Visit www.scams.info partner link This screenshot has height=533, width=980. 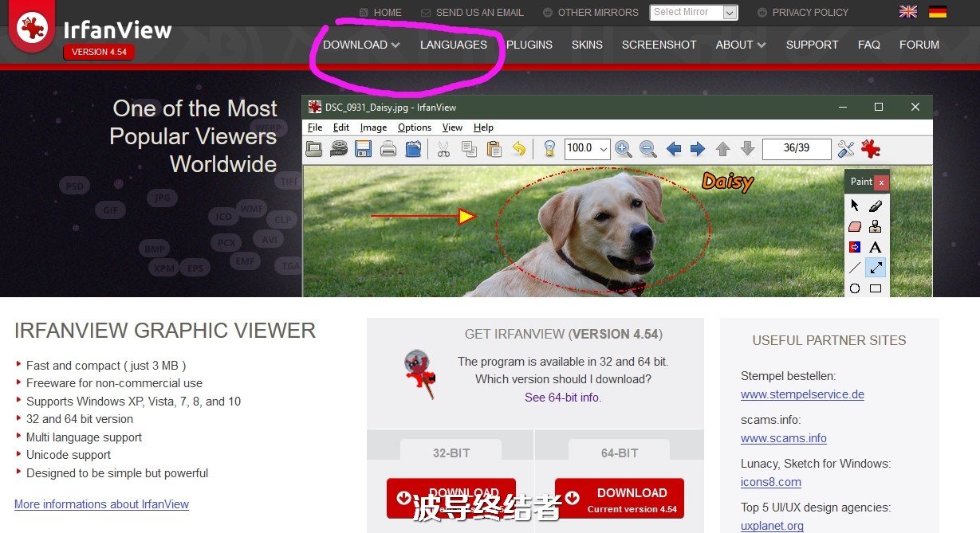(x=784, y=438)
